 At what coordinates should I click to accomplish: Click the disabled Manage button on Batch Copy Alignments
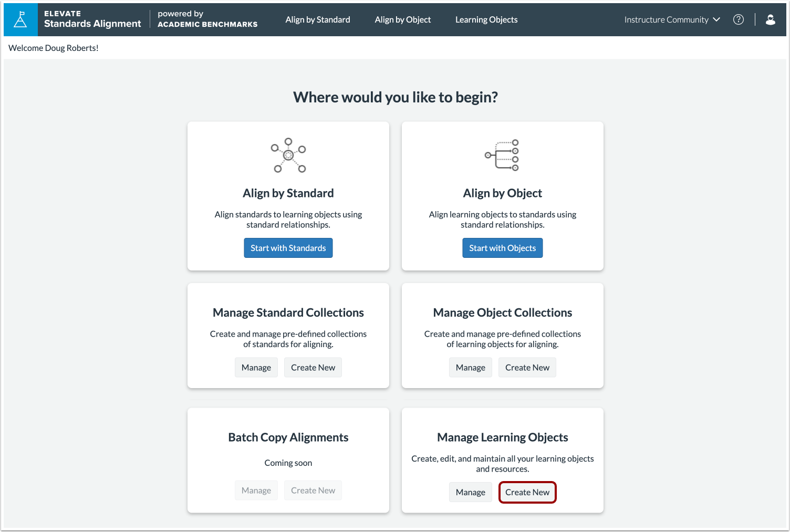(x=256, y=490)
